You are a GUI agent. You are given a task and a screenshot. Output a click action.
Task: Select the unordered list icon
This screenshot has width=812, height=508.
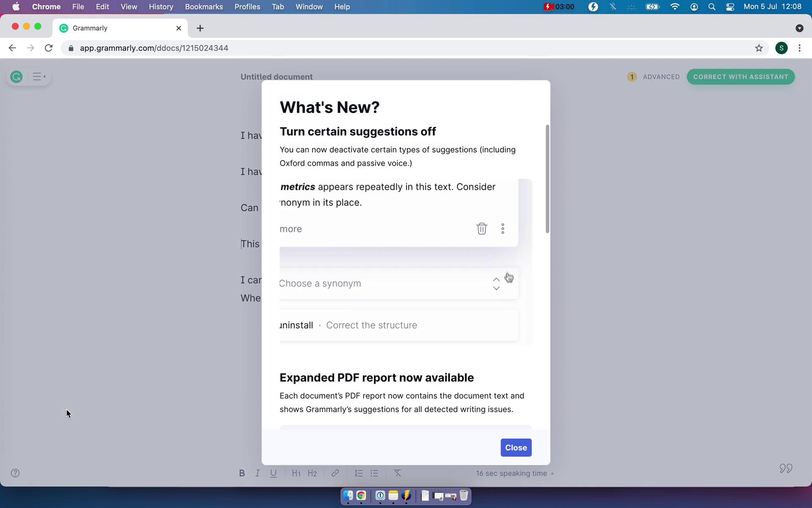pyautogui.click(x=374, y=473)
